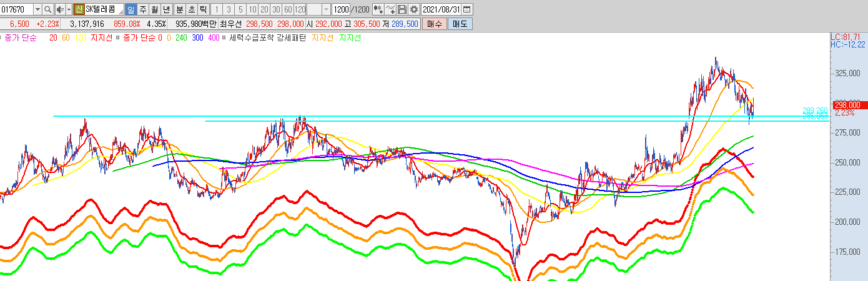Click the red 20 moving average label
Viewport: 868px width, 281px height.
click(x=53, y=38)
